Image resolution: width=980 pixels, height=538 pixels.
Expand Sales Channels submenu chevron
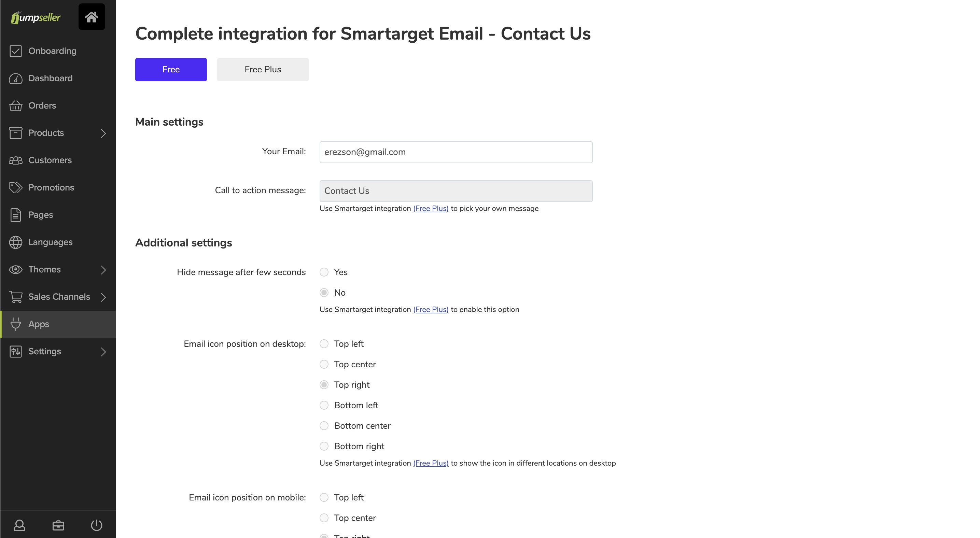[103, 297]
